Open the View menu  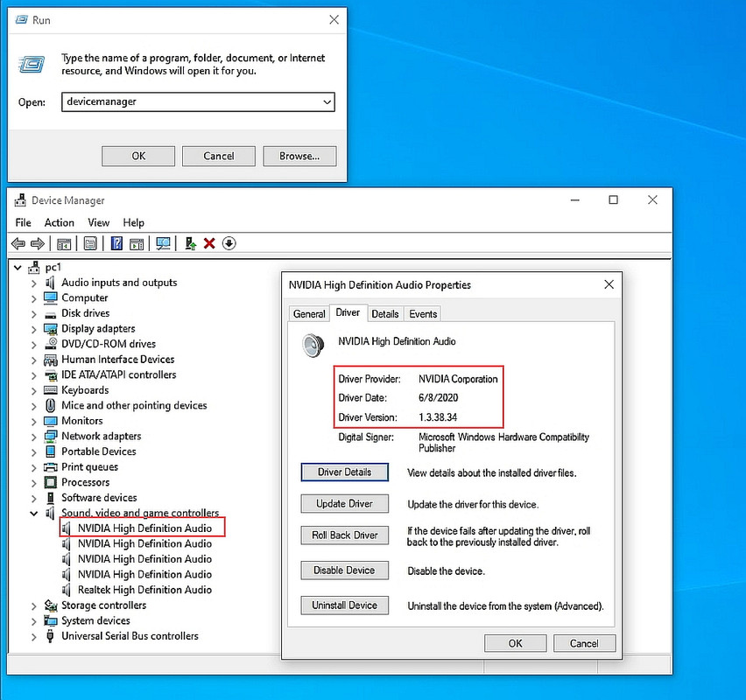98,222
